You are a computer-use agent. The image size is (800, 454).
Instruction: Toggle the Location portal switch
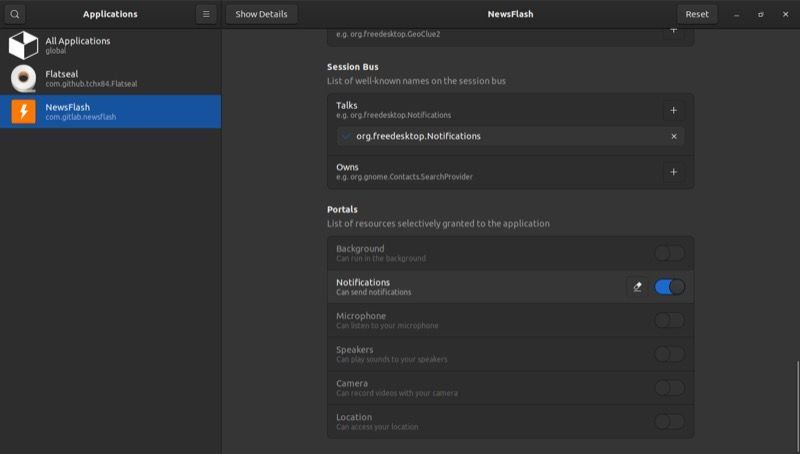[x=669, y=421]
